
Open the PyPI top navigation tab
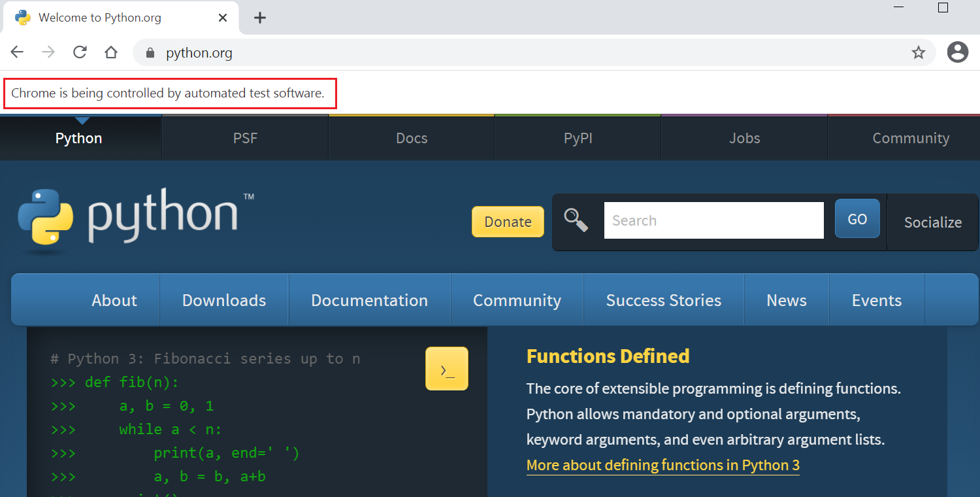[578, 138]
